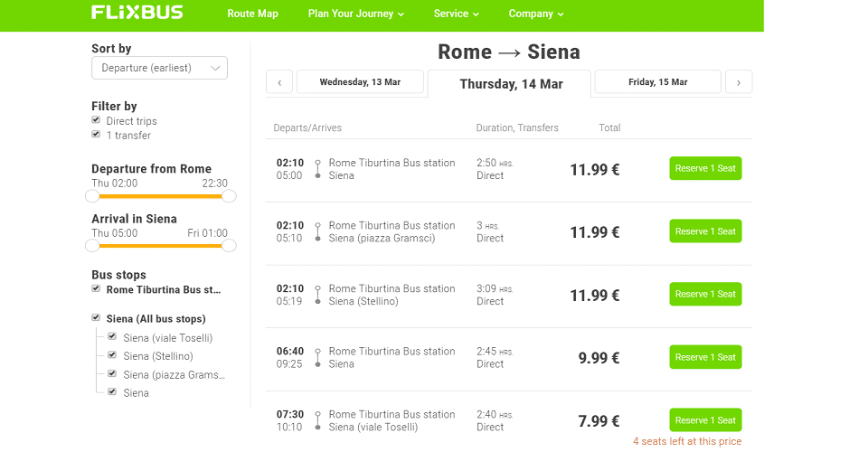Toggle Siena (All bus stops) checkbox
Screen dimensions: 868x452
pos(96,317)
